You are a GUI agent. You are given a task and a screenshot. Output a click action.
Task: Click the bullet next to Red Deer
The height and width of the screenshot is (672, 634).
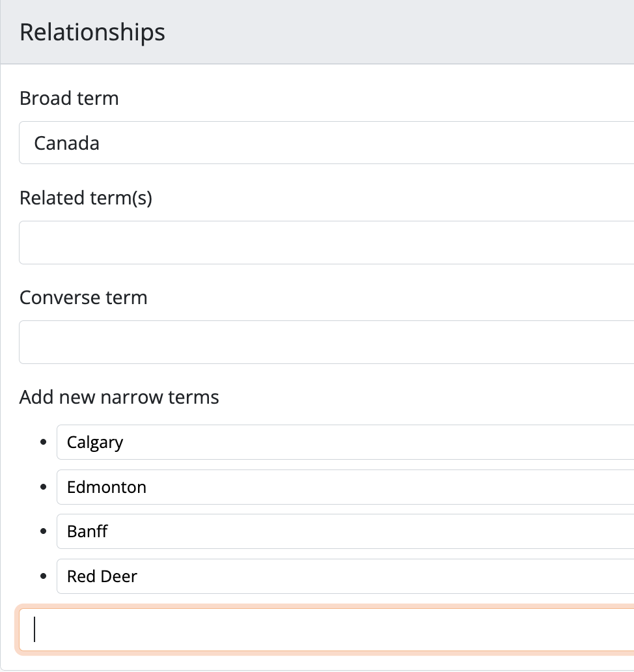pyautogui.click(x=44, y=576)
